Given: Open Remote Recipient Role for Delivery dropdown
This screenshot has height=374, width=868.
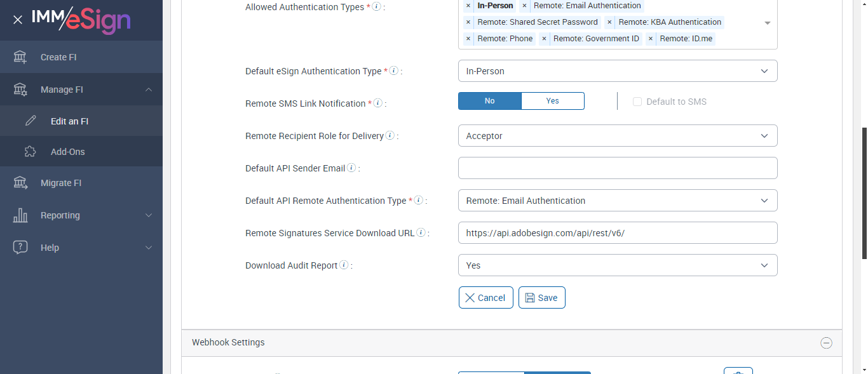Looking at the screenshot, I should (617, 136).
